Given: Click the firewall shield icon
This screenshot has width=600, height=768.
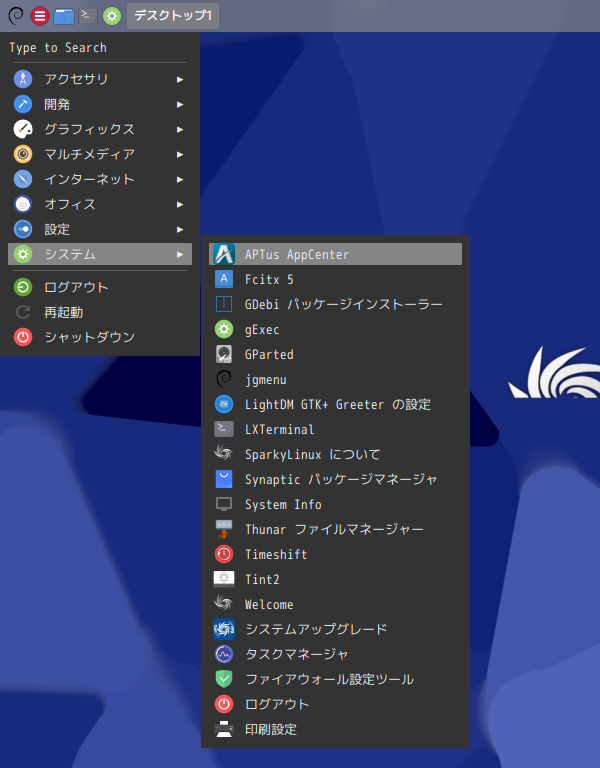Looking at the screenshot, I should tap(224, 679).
